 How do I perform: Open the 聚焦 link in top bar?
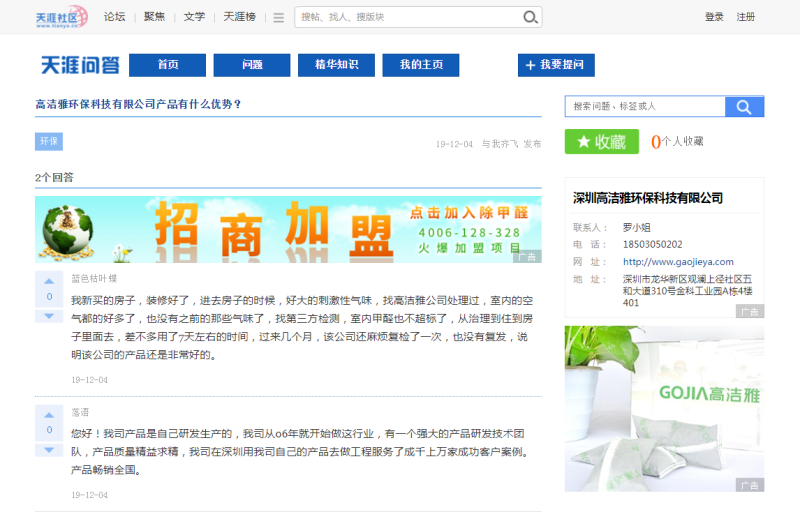pyautogui.click(x=155, y=17)
